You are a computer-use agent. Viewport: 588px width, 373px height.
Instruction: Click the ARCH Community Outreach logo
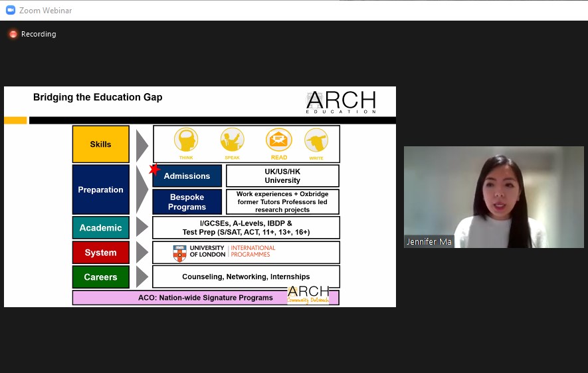click(x=308, y=295)
